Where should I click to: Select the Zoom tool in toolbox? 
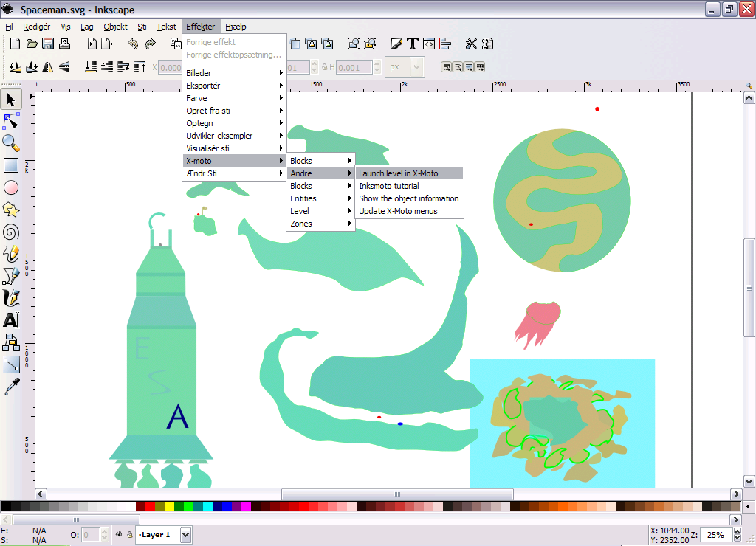[x=11, y=143]
